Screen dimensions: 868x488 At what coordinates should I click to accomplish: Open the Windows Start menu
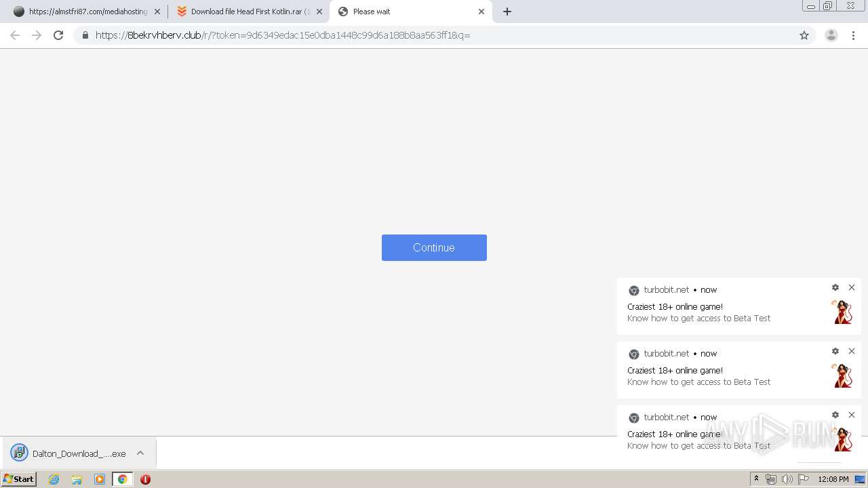[x=19, y=479]
